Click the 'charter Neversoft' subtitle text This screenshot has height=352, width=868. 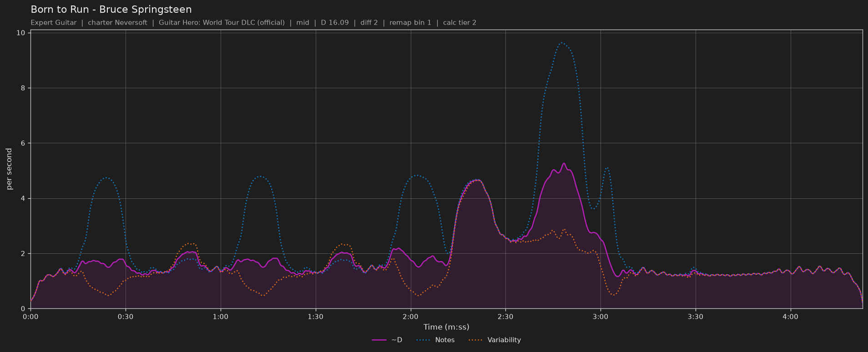[x=117, y=23]
